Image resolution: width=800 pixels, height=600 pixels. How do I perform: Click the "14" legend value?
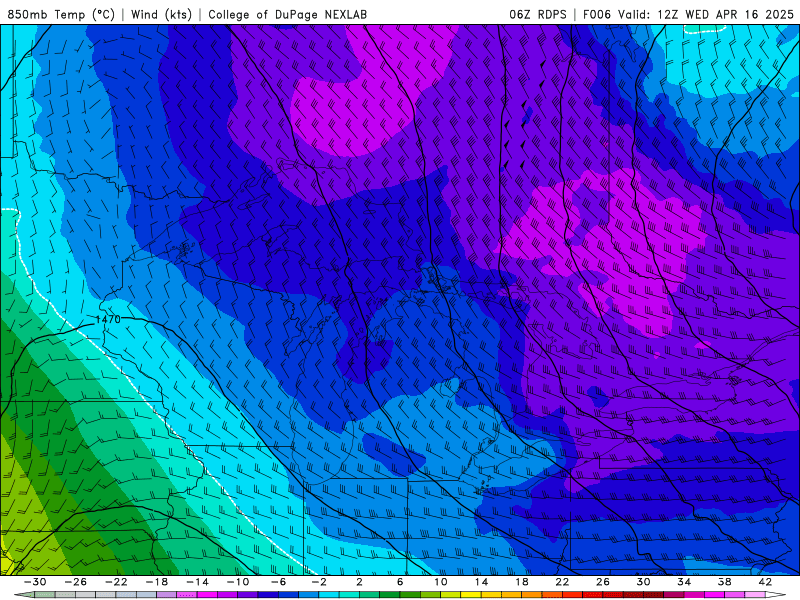pyautogui.click(x=481, y=582)
